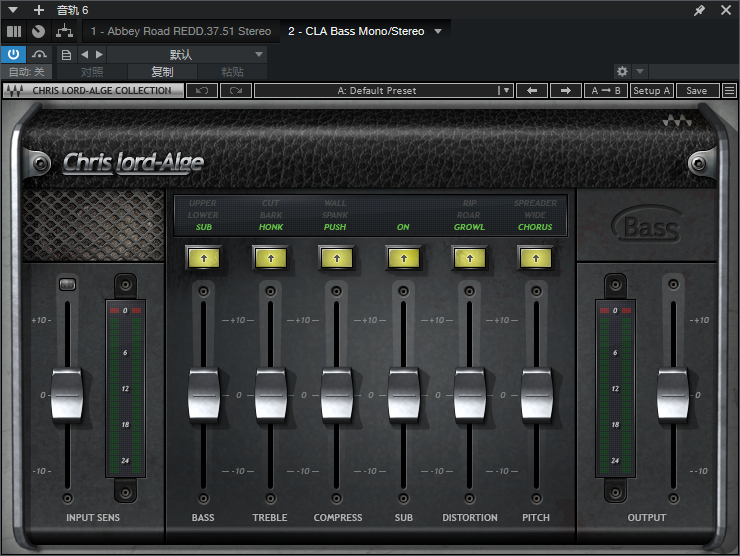
Task: Click the PUSH label in the display
Action: 335,227
